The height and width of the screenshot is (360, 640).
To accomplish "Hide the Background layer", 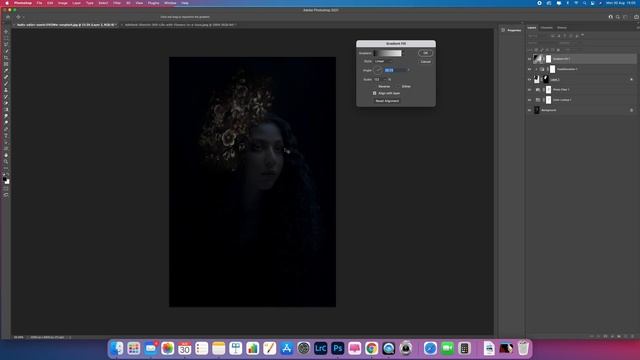I will click(529, 110).
